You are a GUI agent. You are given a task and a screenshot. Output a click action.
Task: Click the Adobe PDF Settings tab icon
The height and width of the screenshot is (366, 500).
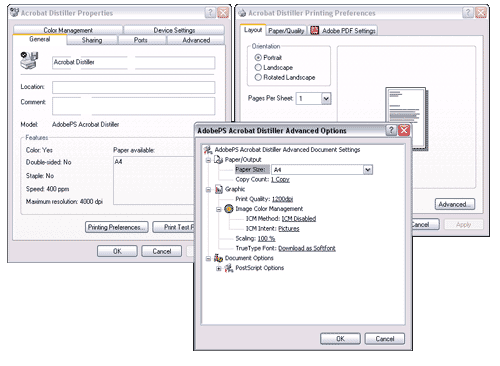(x=314, y=30)
